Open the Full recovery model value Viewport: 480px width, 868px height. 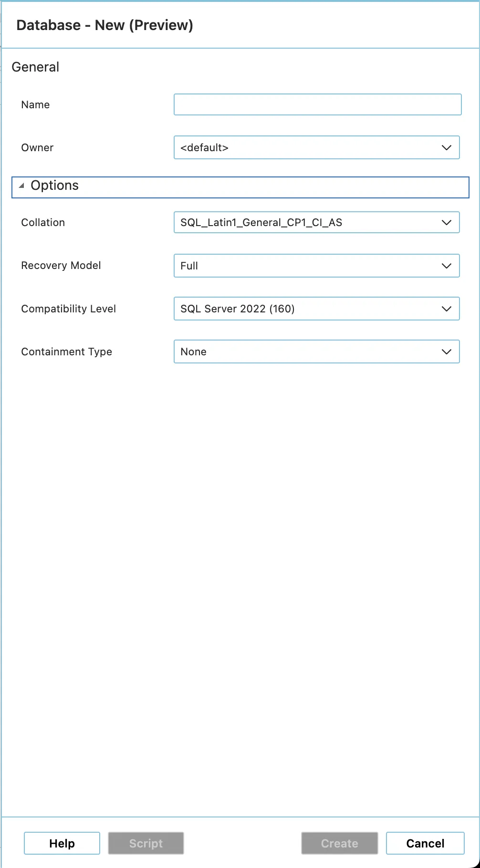pos(189,266)
